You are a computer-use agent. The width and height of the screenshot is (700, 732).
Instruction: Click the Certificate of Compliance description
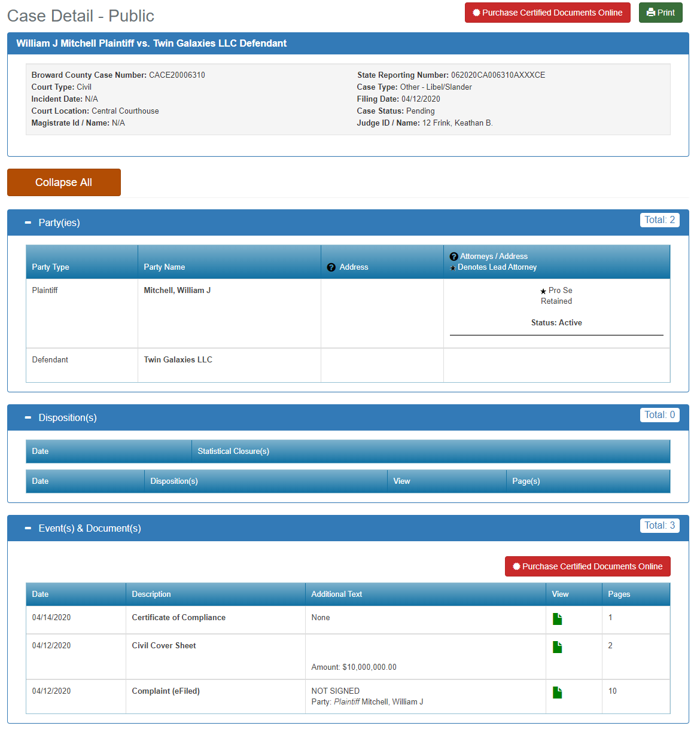click(179, 618)
